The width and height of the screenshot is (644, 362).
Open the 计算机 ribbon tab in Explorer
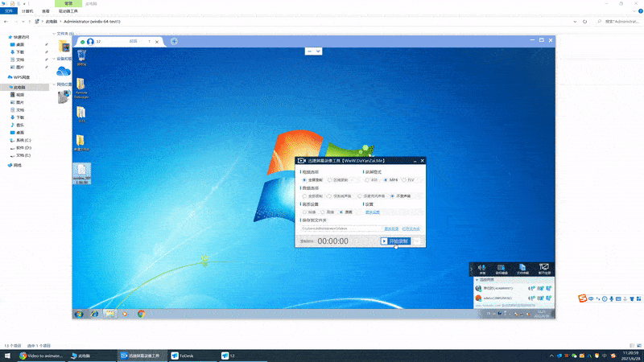(27, 11)
